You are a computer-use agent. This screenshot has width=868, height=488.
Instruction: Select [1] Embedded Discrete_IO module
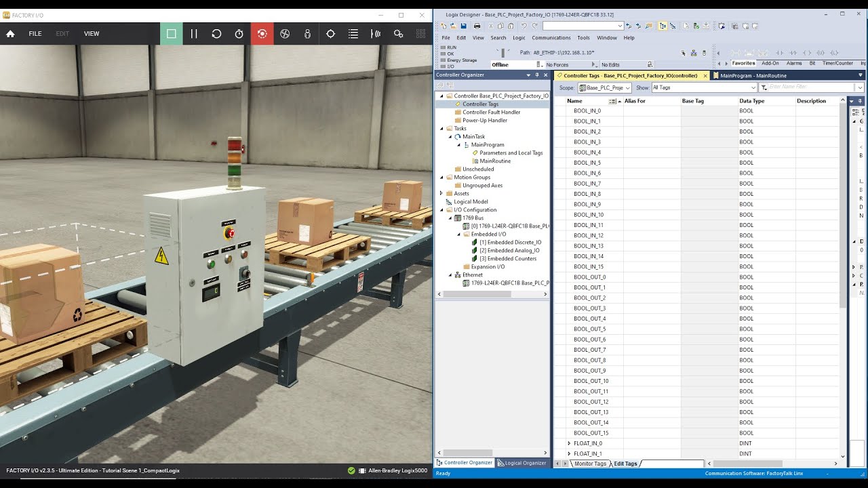pyautogui.click(x=510, y=243)
